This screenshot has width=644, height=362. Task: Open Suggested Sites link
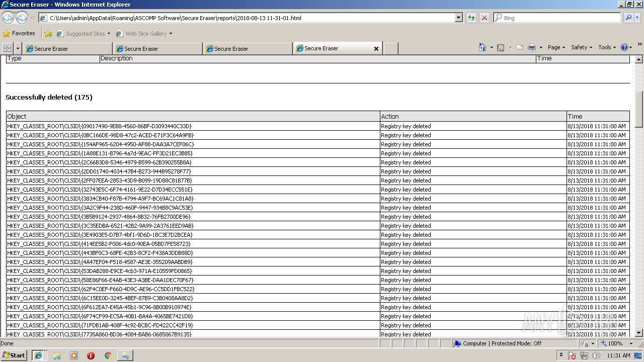pos(83,34)
